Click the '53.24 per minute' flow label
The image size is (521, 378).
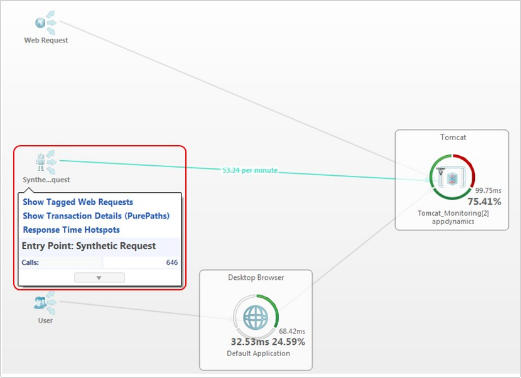point(250,170)
